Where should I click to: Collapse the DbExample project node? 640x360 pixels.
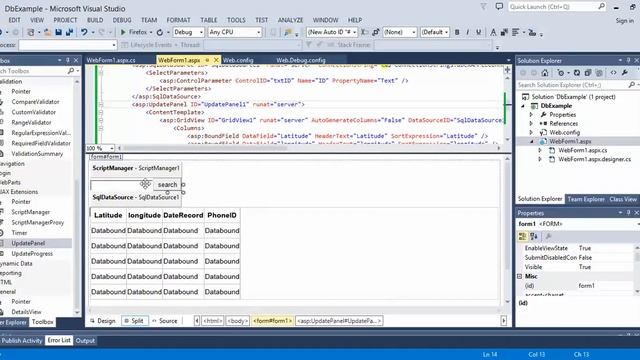click(x=523, y=106)
